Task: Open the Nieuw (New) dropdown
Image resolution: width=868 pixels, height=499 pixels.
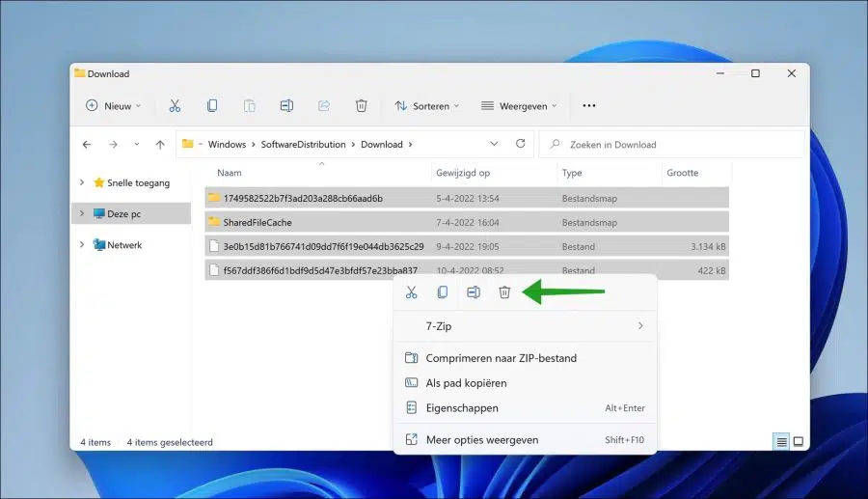Action: (x=114, y=106)
